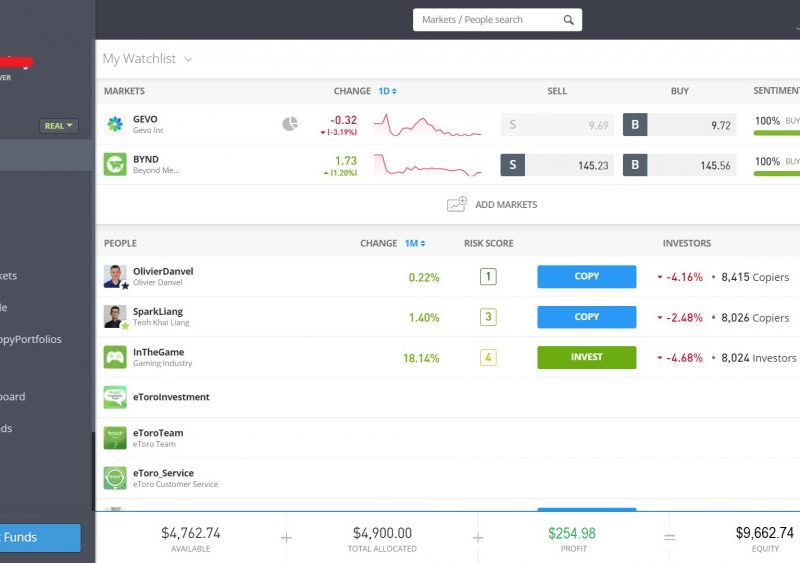Click the ADD MARKETS label
Screen dimensions: 800x563
pyautogui.click(x=506, y=205)
